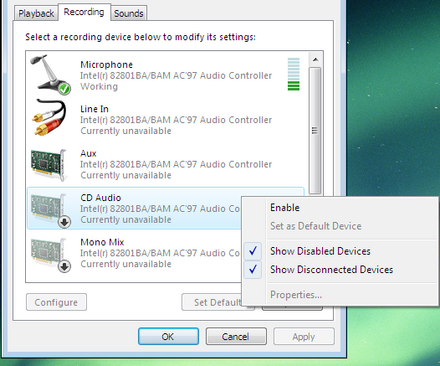Switch to the Sounds tab
440x366 pixels.
click(129, 13)
